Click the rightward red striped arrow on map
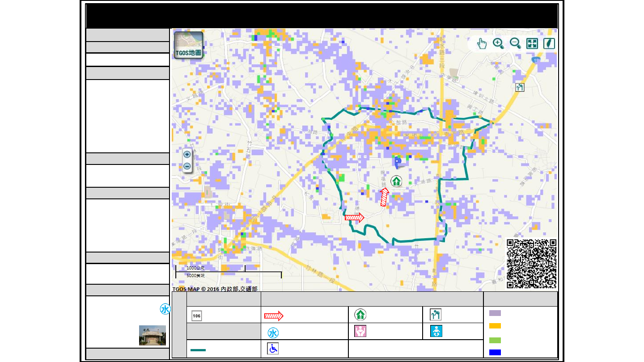The width and height of the screenshot is (644, 362). [354, 218]
